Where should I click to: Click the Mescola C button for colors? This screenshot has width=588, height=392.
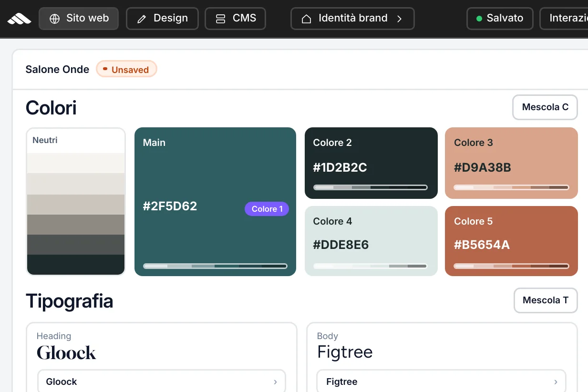click(545, 107)
